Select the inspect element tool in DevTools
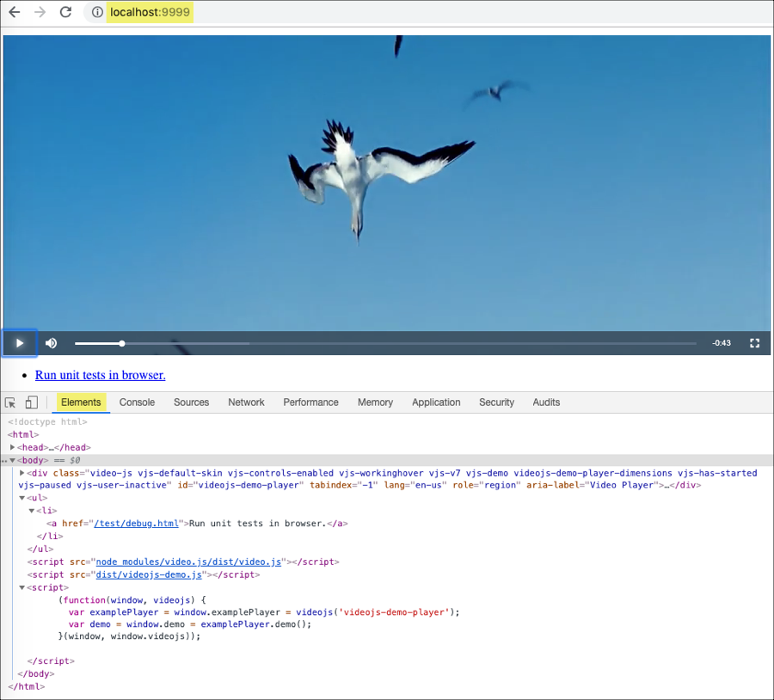774x700 pixels. tap(10, 402)
